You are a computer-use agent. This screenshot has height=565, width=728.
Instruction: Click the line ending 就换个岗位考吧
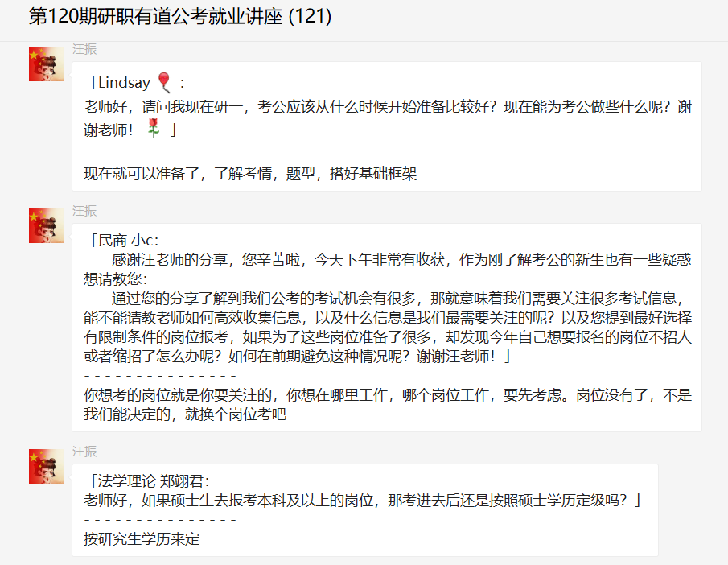pos(185,415)
